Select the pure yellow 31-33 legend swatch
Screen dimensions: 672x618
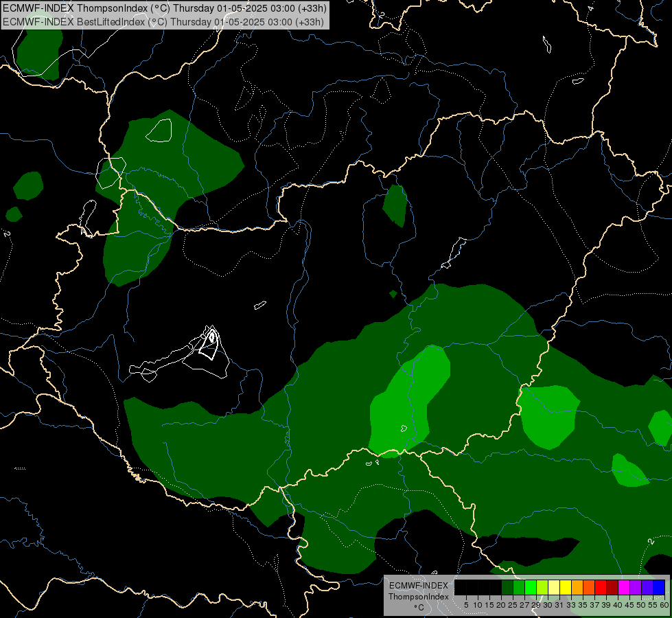pyautogui.click(x=566, y=587)
